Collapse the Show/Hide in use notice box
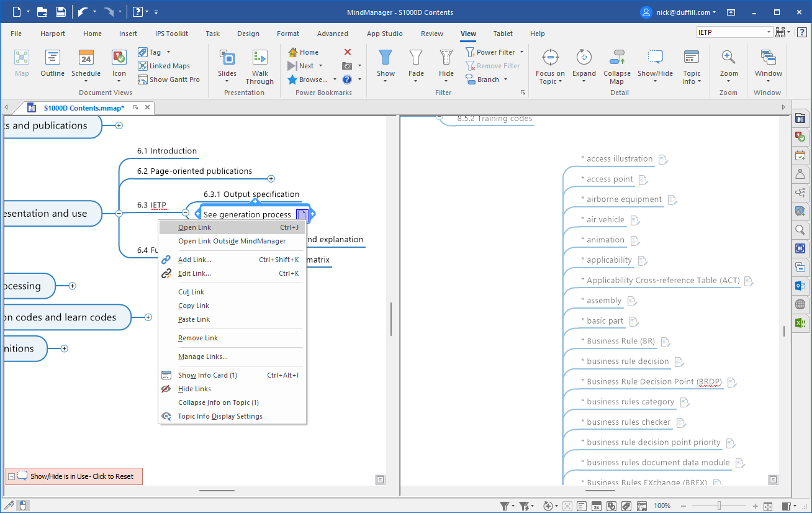The height and width of the screenshot is (513, 812). [x=11, y=477]
